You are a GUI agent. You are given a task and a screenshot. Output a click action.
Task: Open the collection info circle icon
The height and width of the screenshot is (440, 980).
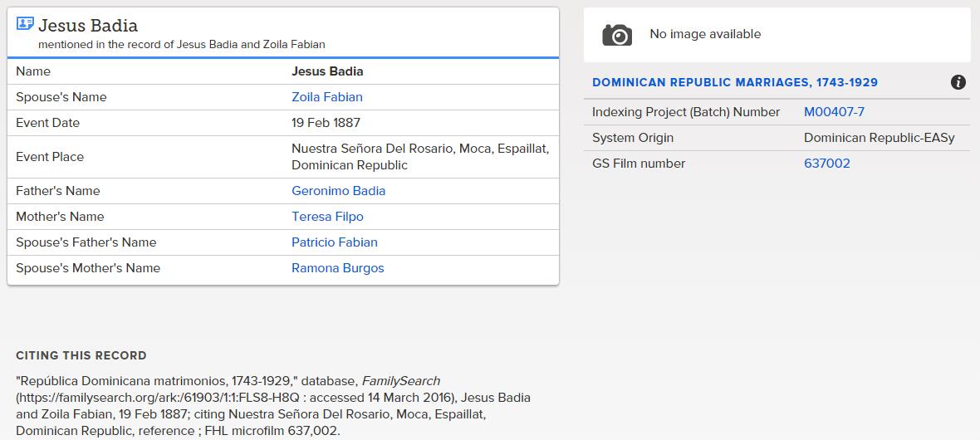pos(958,82)
